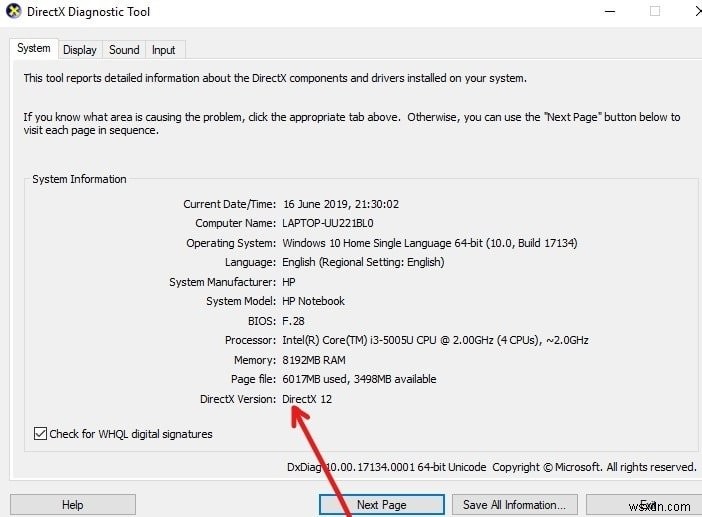Select the System Model value 'HP Notebook'

(313, 301)
